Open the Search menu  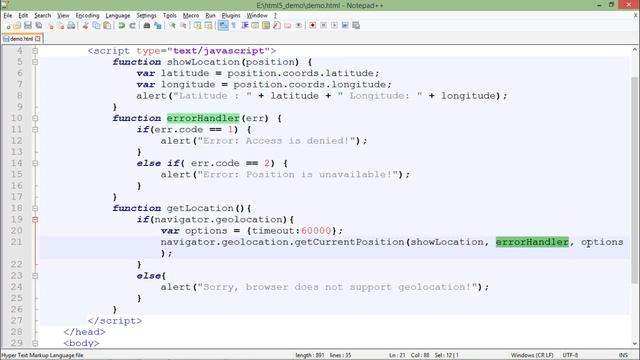42,16
